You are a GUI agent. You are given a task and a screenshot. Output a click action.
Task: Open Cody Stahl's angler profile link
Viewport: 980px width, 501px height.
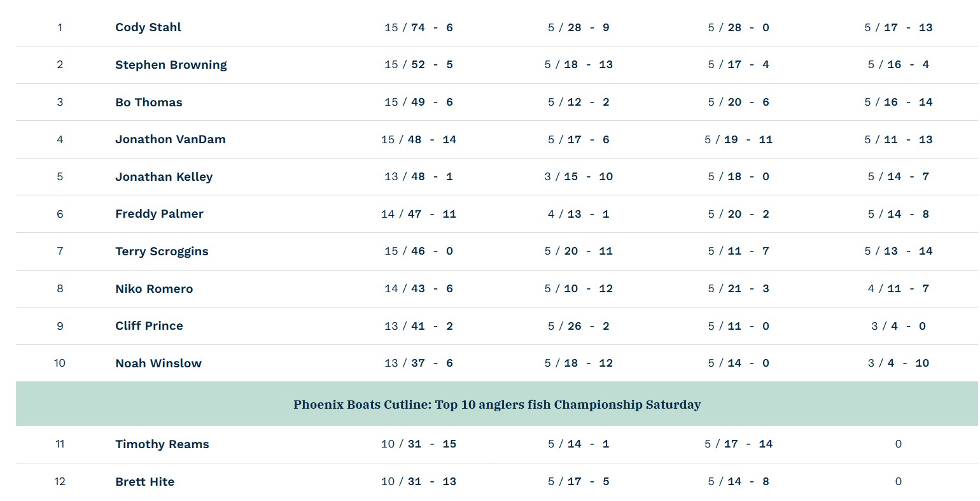point(148,27)
